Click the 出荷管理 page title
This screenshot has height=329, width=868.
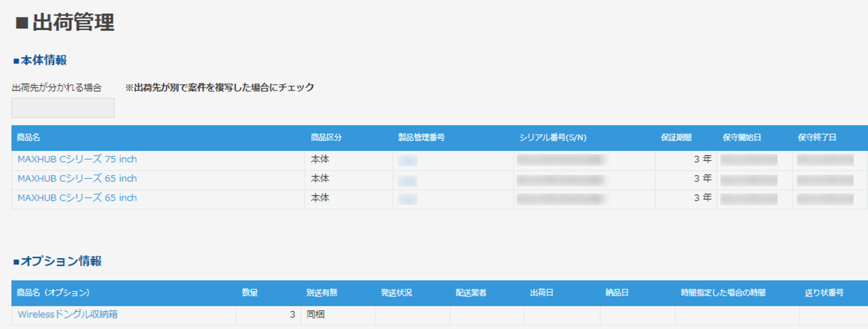[65, 22]
